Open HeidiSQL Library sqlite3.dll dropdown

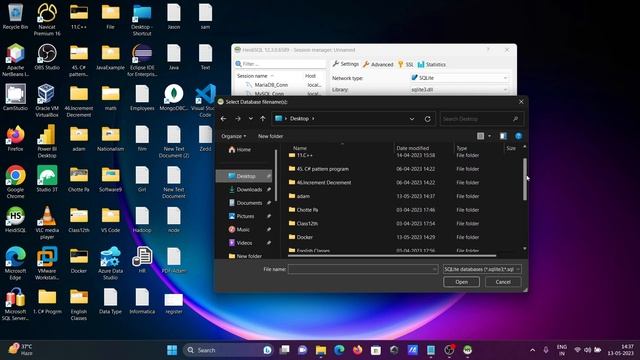coord(460,89)
